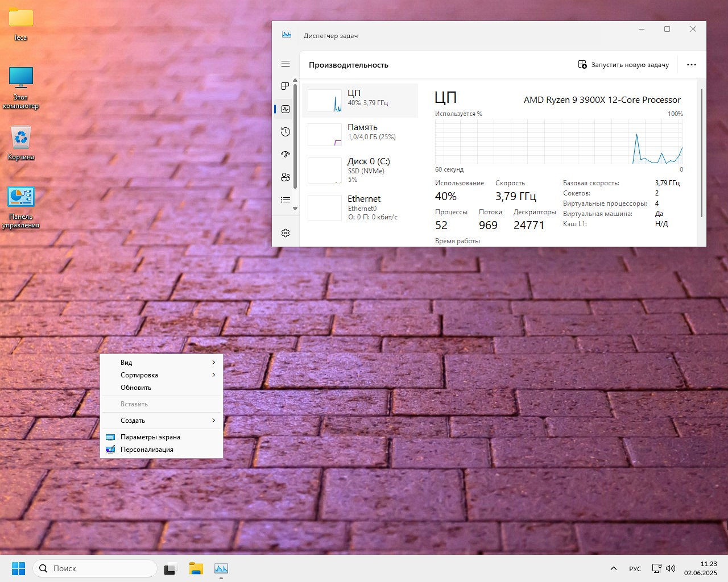This screenshot has height=582, width=728.
Task: Open the Details page list icon
Action: tap(286, 199)
